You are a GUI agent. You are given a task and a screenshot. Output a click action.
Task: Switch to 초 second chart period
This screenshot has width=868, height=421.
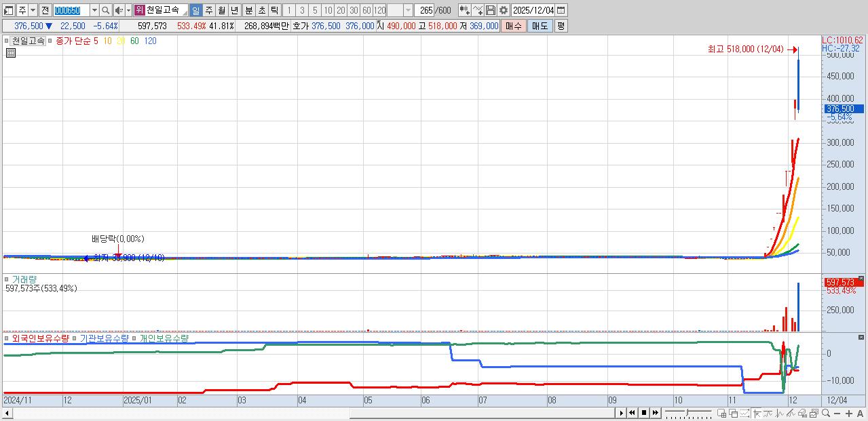[261, 10]
